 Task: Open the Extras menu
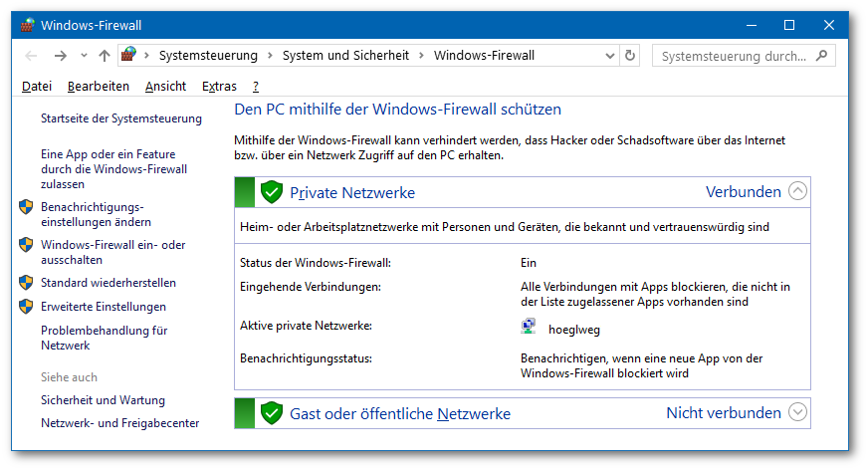tap(219, 87)
